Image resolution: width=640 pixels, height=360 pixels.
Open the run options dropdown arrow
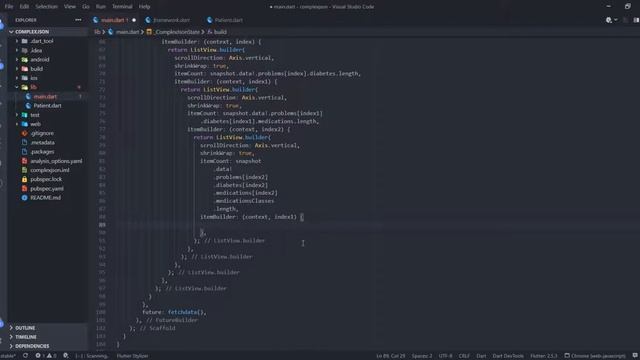[x=616, y=20]
